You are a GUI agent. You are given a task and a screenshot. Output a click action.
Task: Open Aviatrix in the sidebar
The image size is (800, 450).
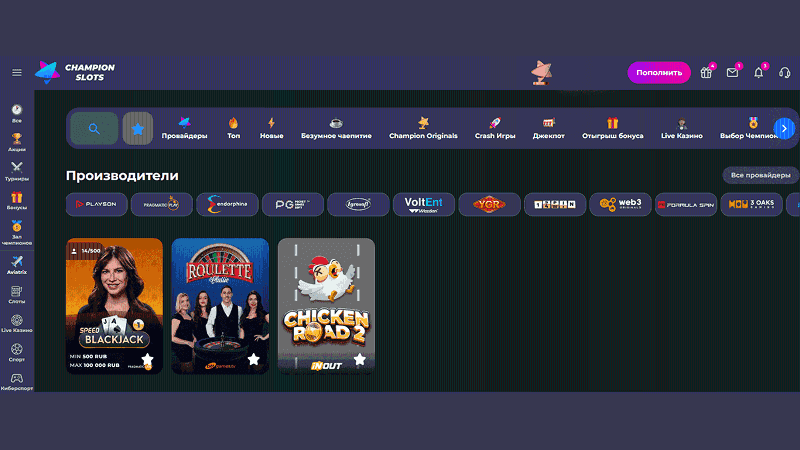17,265
